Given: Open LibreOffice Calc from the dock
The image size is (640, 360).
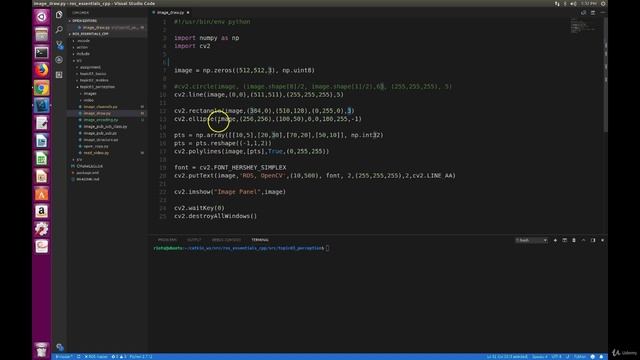Looking at the screenshot, I should (x=41, y=158).
